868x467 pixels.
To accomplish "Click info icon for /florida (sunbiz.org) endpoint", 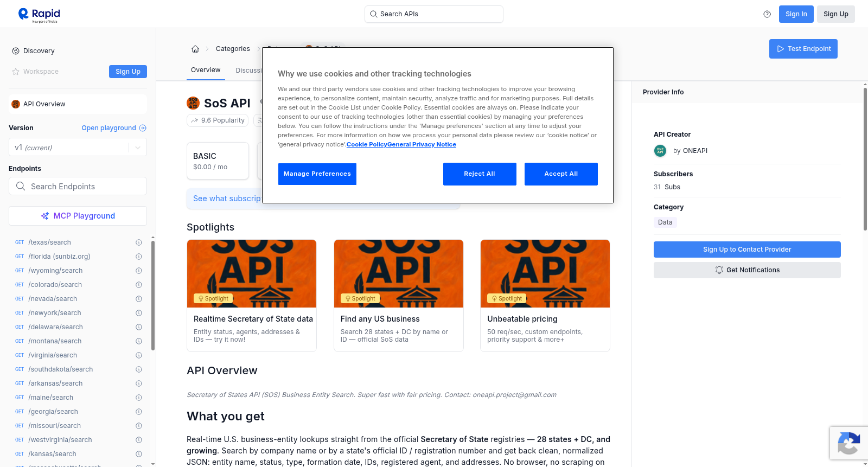I will coord(139,257).
